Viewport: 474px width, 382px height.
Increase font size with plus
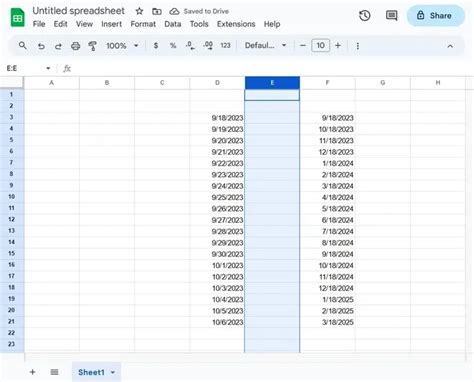(x=338, y=45)
